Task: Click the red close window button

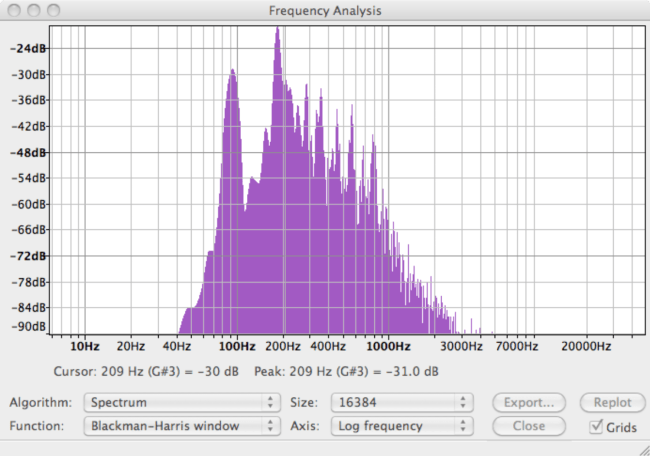Action: pyautogui.click(x=14, y=9)
